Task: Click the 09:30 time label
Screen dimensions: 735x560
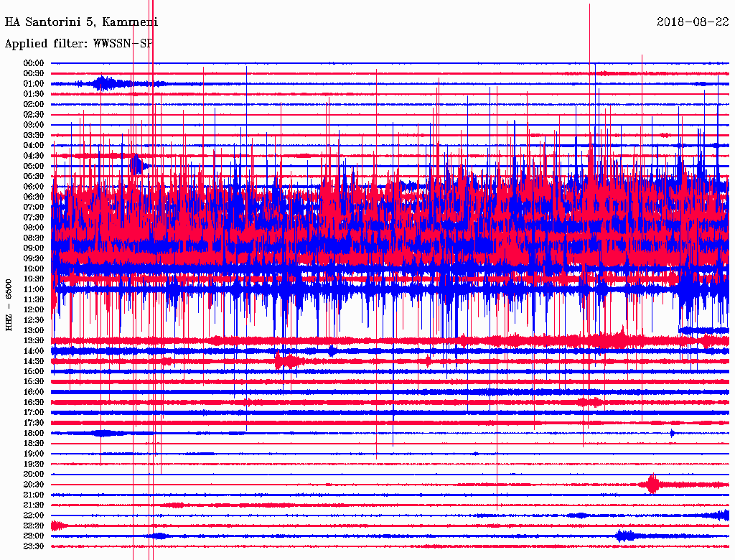Action: pyautogui.click(x=34, y=258)
